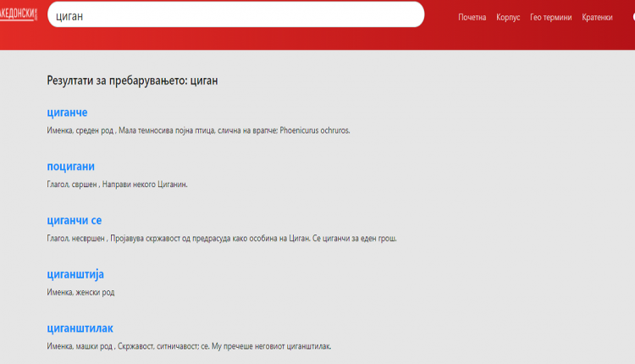
Task: Click the dark circular icon at header's right edge
Action: click(x=632, y=16)
